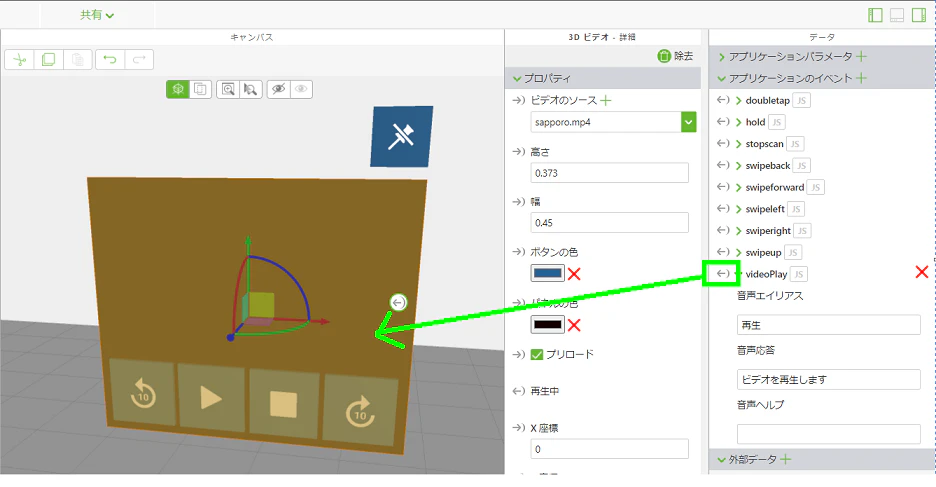Click the play button on the 3D video panel

point(211,398)
